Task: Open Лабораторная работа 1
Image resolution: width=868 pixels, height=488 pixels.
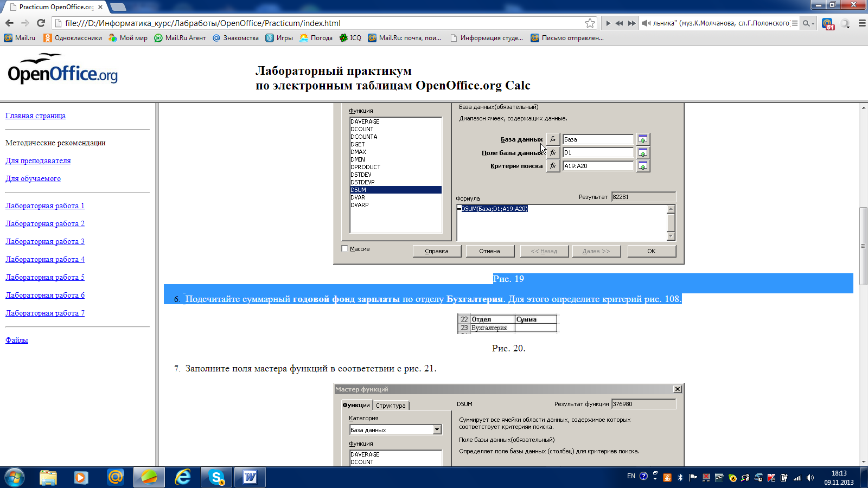Action: (45, 206)
